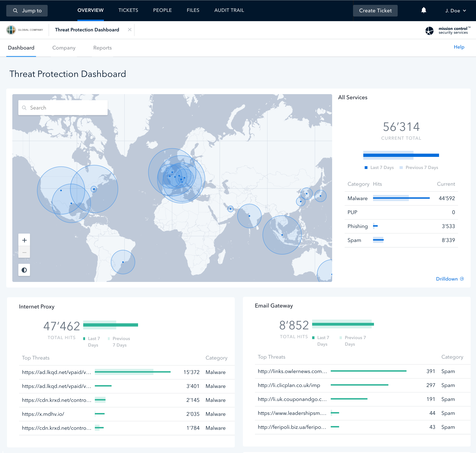Open the Audit Trail menu item

click(229, 10)
